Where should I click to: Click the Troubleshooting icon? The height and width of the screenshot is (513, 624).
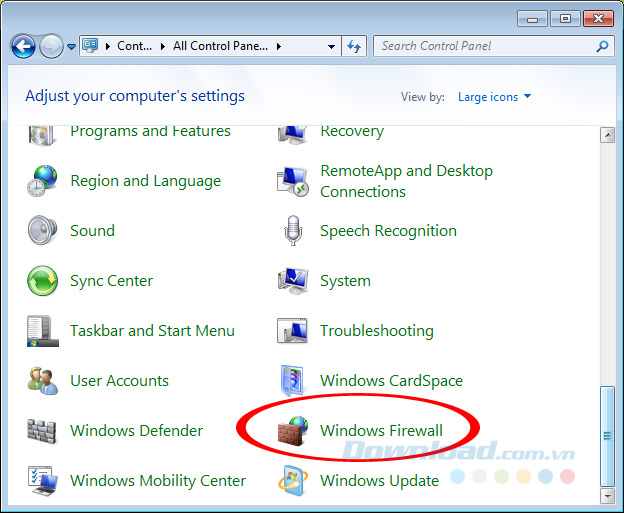(x=292, y=331)
